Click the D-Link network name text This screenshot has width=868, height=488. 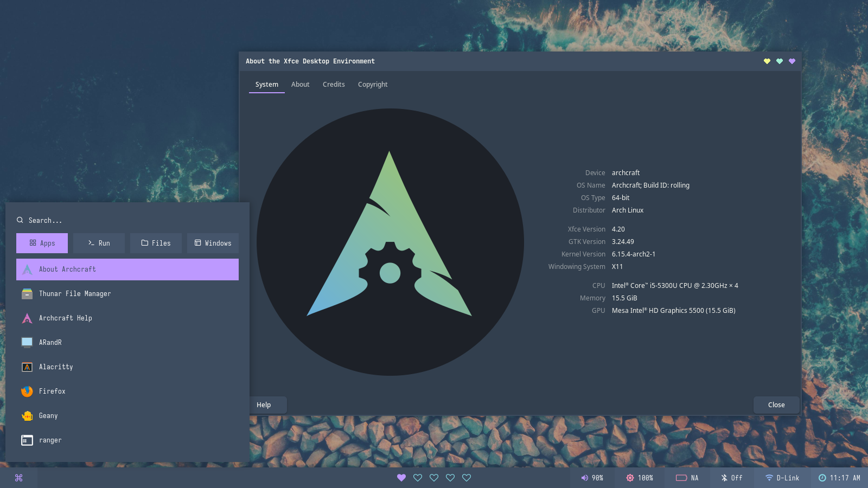coord(788,478)
